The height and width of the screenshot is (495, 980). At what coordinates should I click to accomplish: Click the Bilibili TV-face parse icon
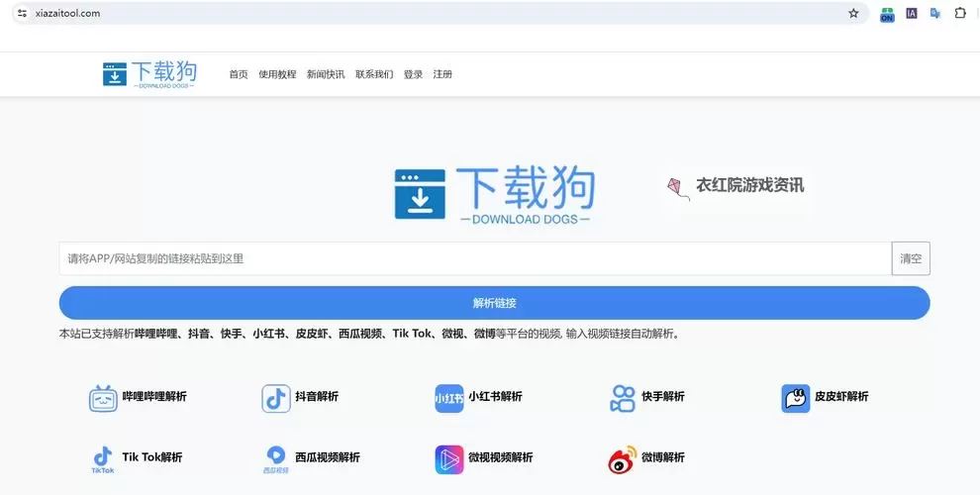pos(103,398)
